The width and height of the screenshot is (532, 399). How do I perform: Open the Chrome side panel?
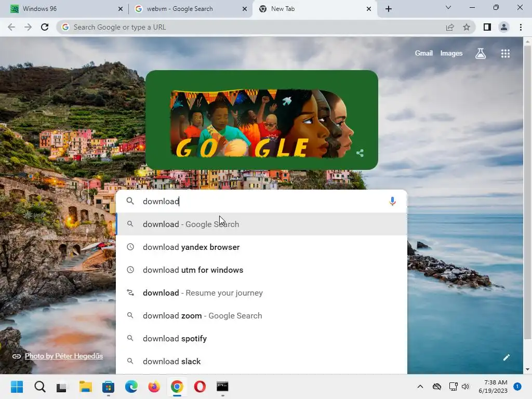487,27
